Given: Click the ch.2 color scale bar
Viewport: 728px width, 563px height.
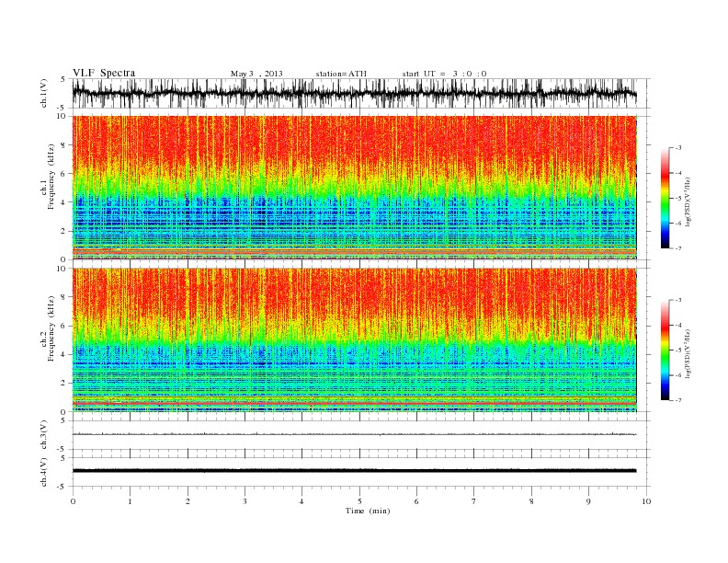Looking at the screenshot, I should [665, 350].
